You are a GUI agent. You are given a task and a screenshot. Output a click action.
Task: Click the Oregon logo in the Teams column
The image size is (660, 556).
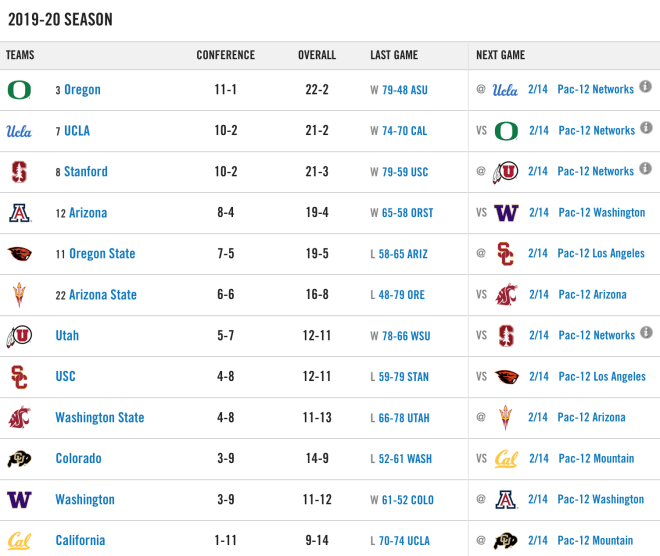tap(19, 90)
